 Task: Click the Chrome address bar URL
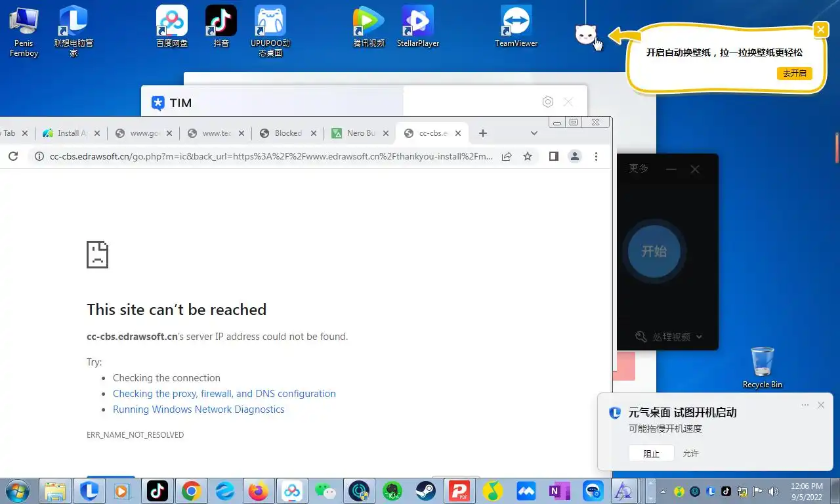click(271, 156)
